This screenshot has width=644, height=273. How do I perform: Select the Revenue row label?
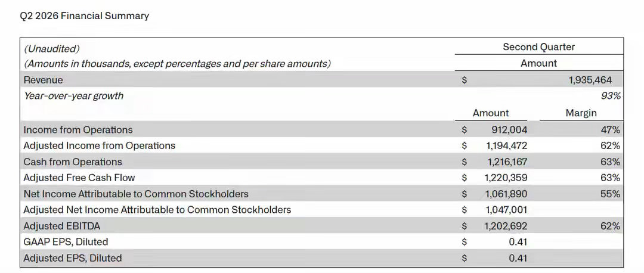click(43, 80)
